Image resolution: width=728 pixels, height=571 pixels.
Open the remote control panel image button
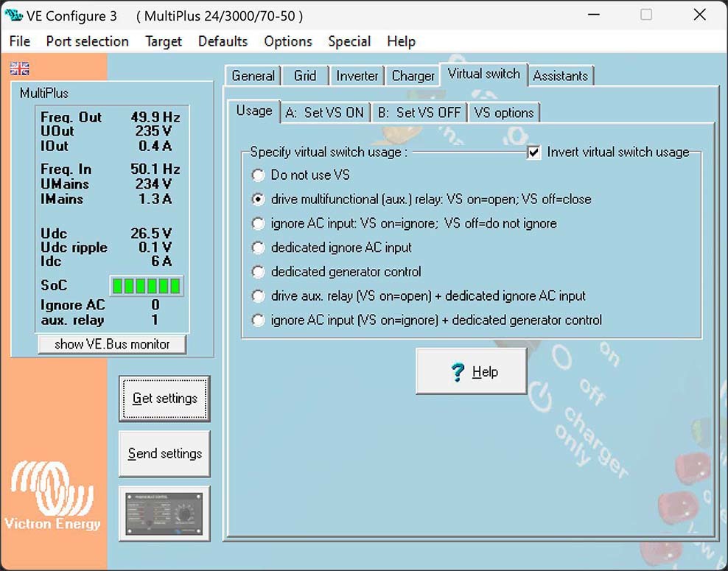[164, 513]
